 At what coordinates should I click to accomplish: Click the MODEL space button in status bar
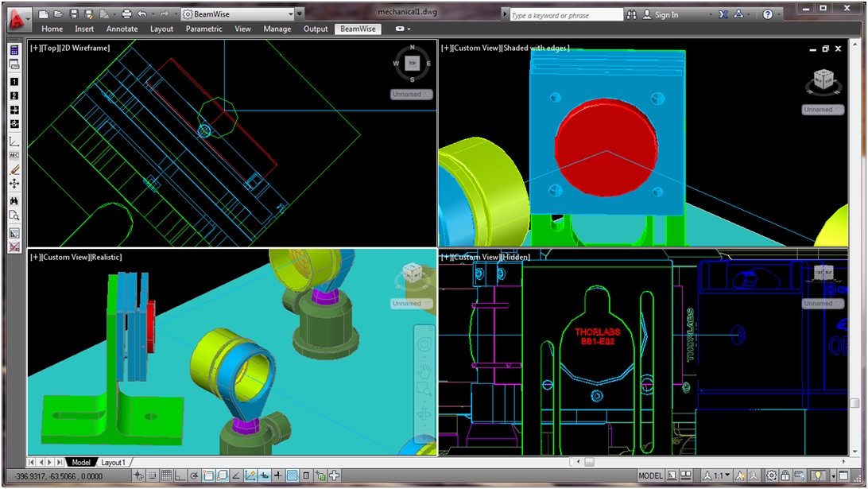[x=650, y=475]
